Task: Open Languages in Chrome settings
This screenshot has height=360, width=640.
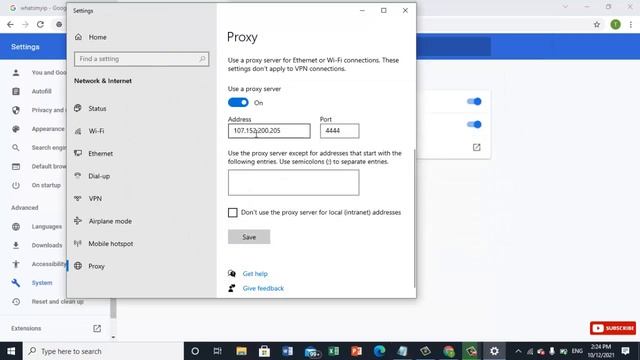Action: (x=47, y=227)
